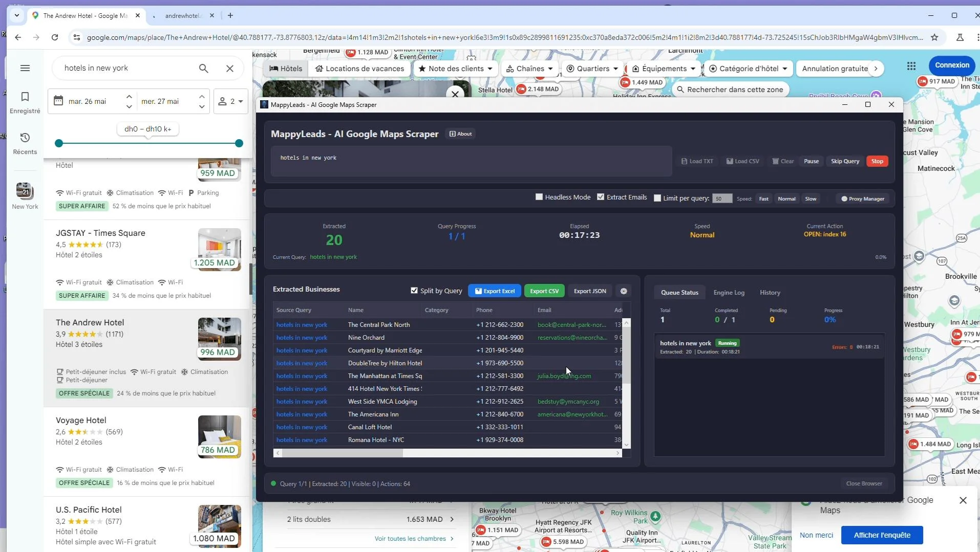Bookmark this page with the star icon
The width and height of the screenshot is (980, 552).
point(934,37)
